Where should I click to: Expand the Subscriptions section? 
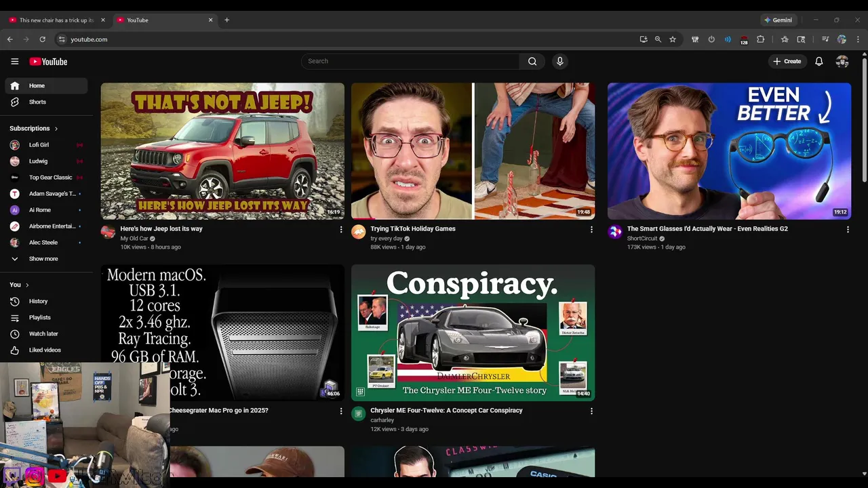(34, 128)
